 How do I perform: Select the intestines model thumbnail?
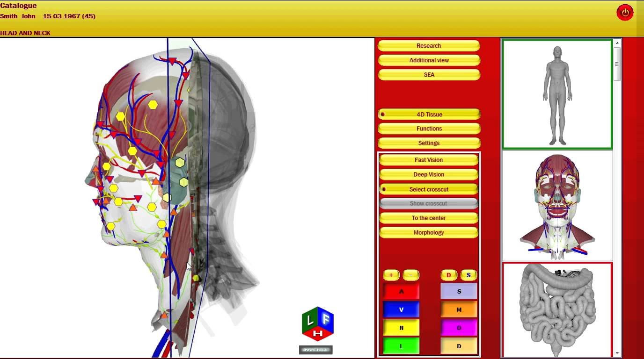[557, 310]
